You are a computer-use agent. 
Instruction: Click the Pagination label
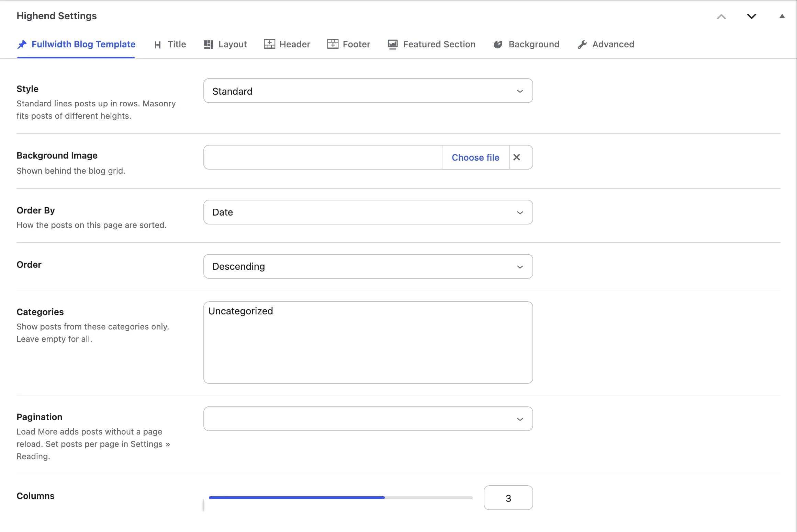coord(40,417)
